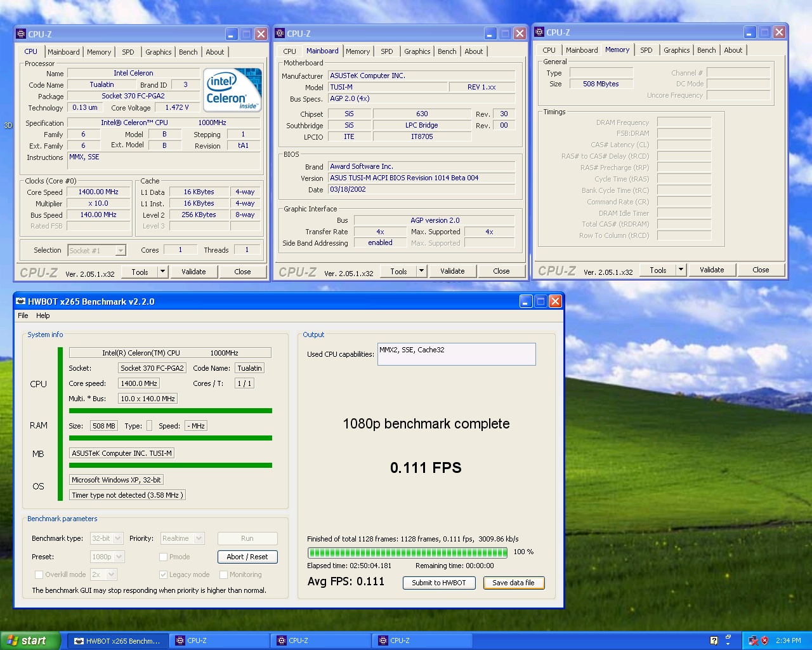Click the Abort / Reset button
The height and width of the screenshot is (650, 812).
pyautogui.click(x=247, y=557)
